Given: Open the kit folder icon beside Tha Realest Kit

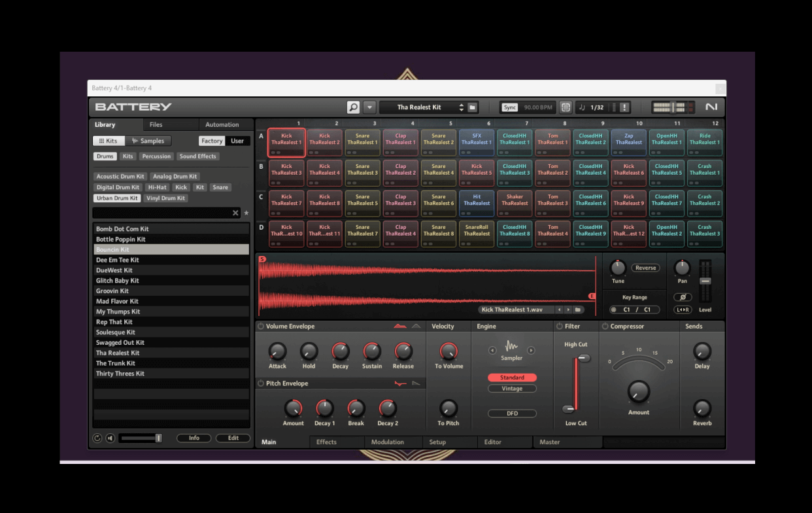Looking at the screenshot, I should [473, 107].
